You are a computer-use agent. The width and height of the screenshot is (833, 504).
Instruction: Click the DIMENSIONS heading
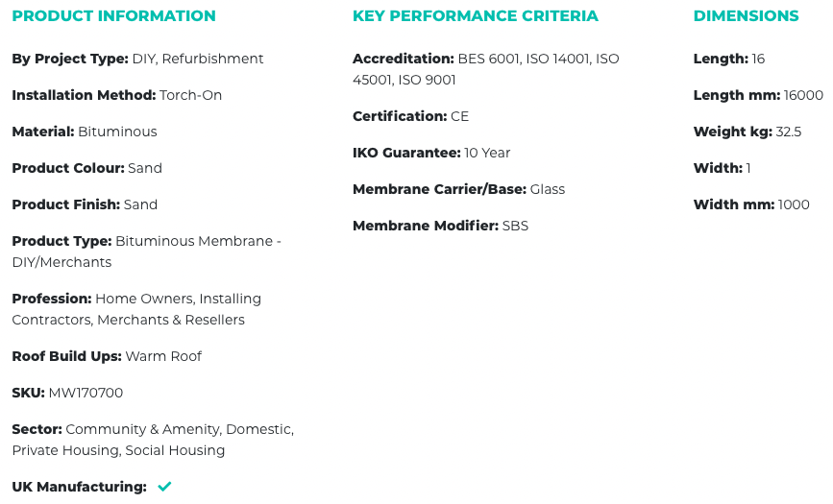pyautogui.click(x=746, y=16)
